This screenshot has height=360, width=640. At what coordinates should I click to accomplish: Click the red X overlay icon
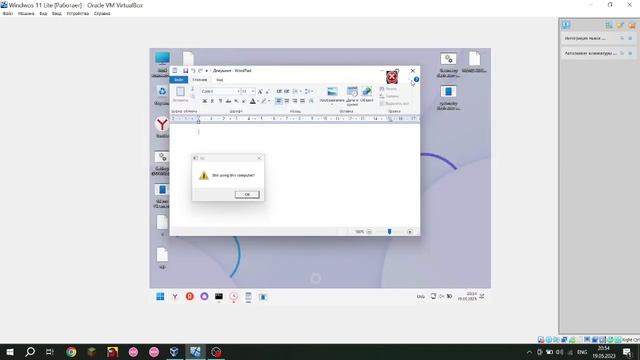pyautogui.click(x=392, y=77)
